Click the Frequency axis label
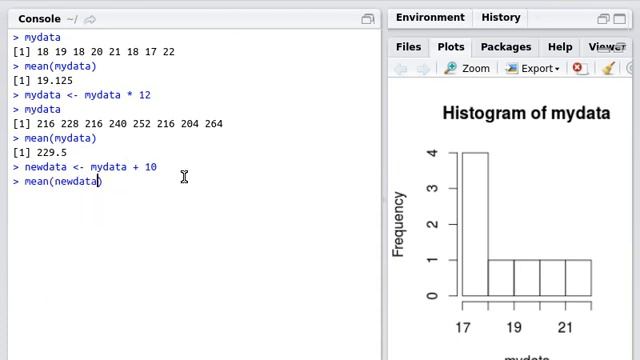Image resolution: width=640 pixels, height=360 pixels. coord(398,224)
